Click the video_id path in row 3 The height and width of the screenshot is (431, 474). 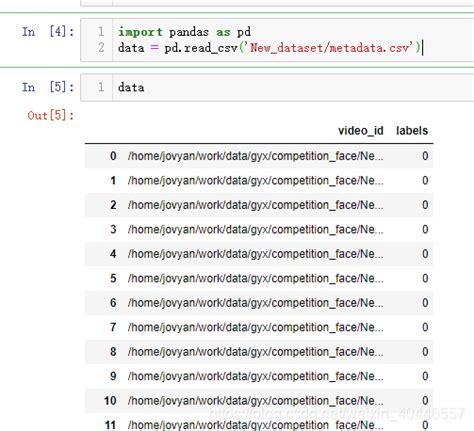(x=256, y=229)
